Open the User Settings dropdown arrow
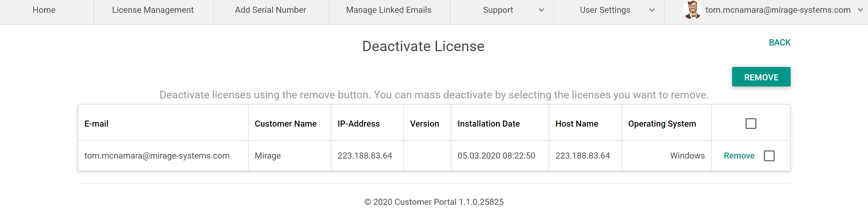Viewport: 868px width, 217px height. pos(652,10)
